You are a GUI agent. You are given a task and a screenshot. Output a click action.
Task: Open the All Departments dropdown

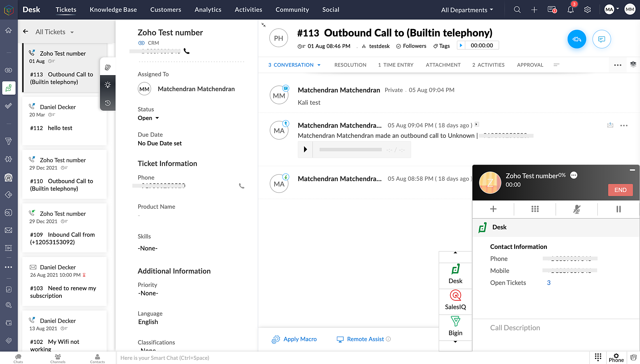coord(467,10)
